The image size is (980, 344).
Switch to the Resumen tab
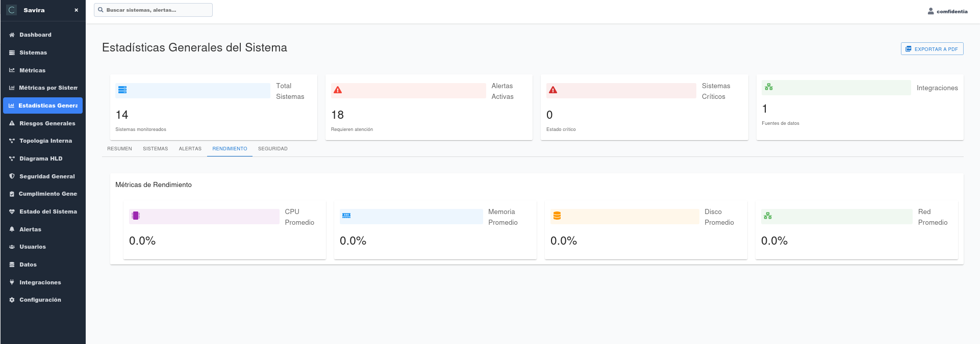[119, 149]
